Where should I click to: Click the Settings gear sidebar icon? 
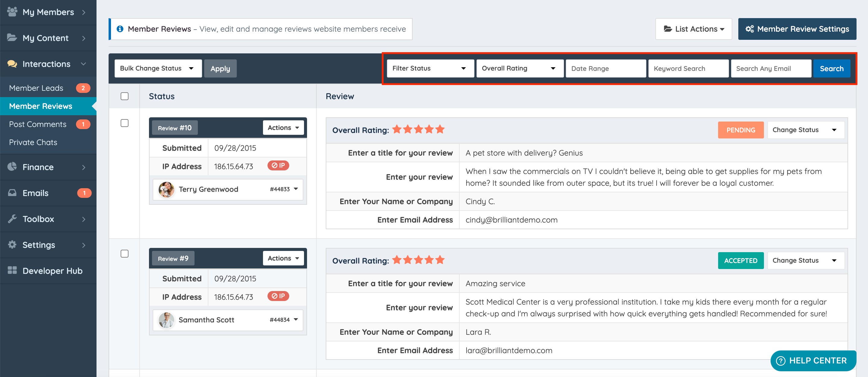pyautogui.click(x=12, y=245)
